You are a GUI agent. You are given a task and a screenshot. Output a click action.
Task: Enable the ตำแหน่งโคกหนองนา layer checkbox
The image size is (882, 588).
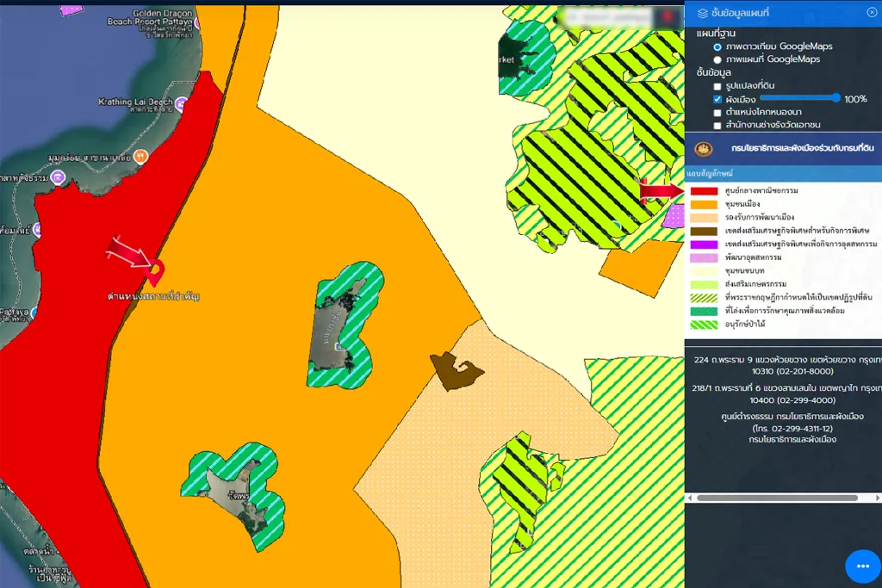click(717, 113)
